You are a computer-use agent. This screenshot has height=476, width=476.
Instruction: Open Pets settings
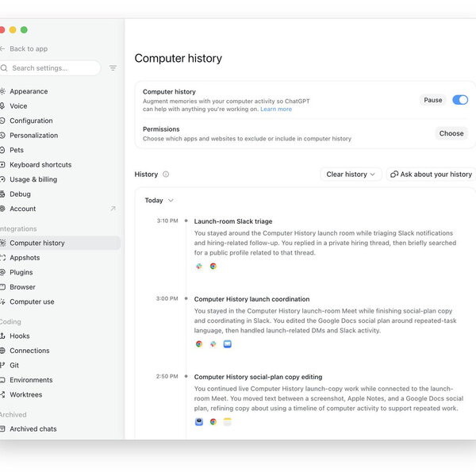click(x=17, y=150)
